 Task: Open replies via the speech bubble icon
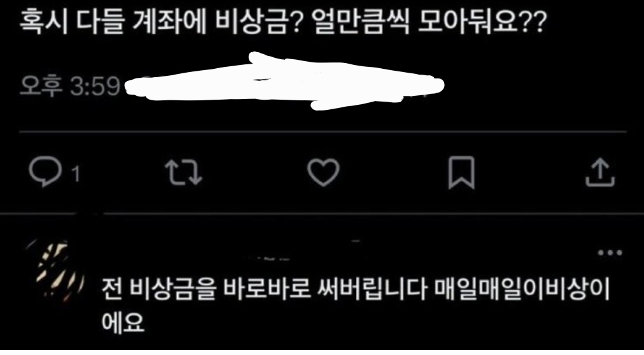coord(45,172)
